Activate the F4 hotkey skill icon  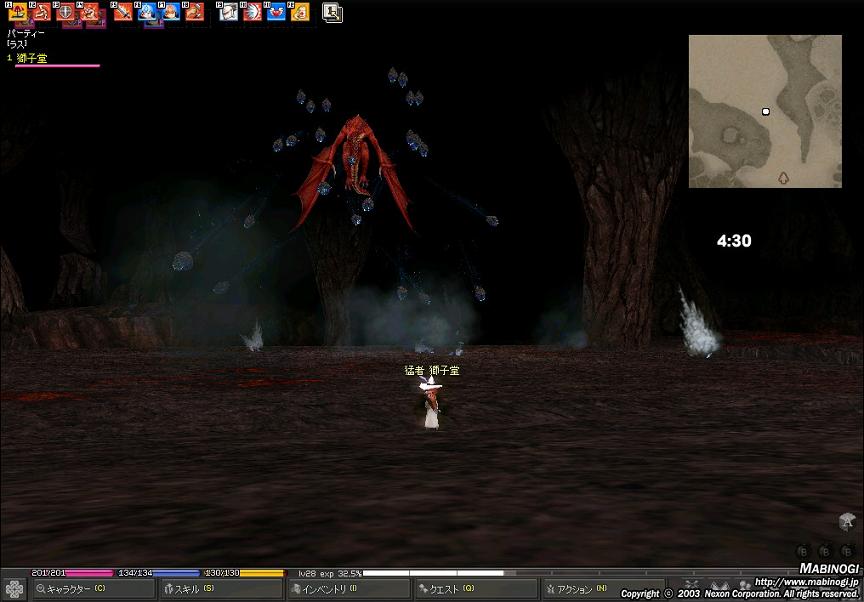pos(89,12)
